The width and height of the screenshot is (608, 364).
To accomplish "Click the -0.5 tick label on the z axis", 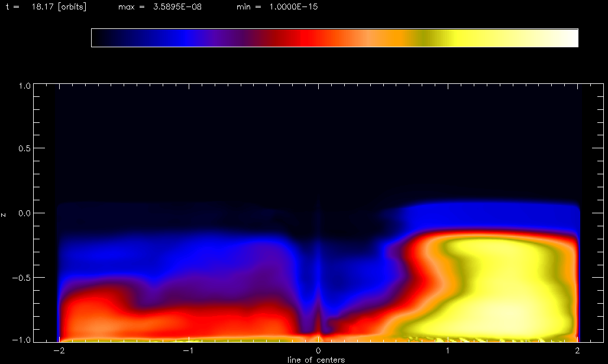I will 21,278.
